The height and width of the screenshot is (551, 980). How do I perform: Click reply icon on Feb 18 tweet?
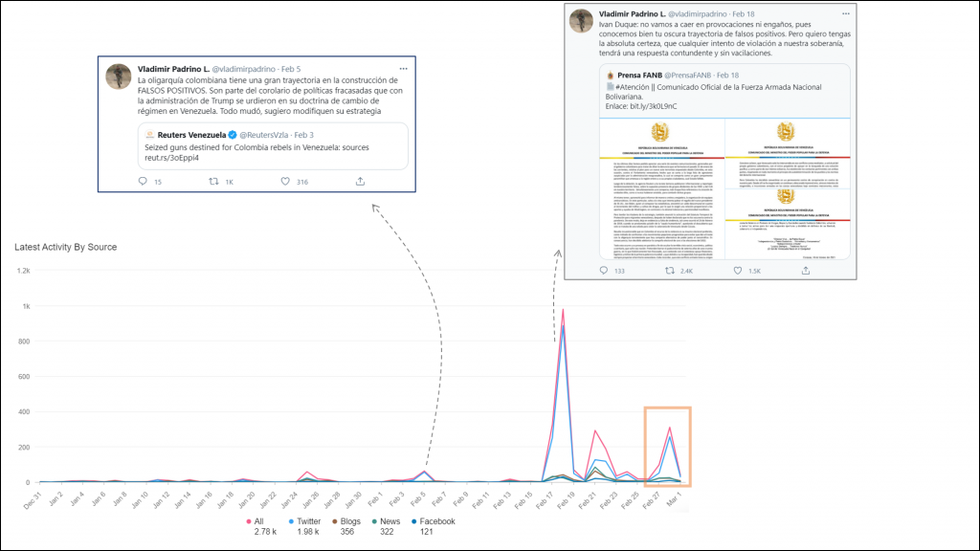pyautogui.click(x=603, y=271)
